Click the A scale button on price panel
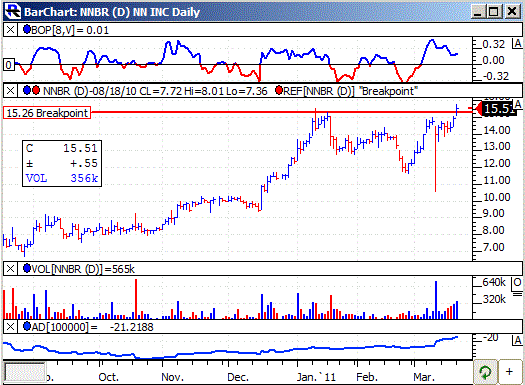This screenshot has height=385, width=525. (x=518, y=105)
